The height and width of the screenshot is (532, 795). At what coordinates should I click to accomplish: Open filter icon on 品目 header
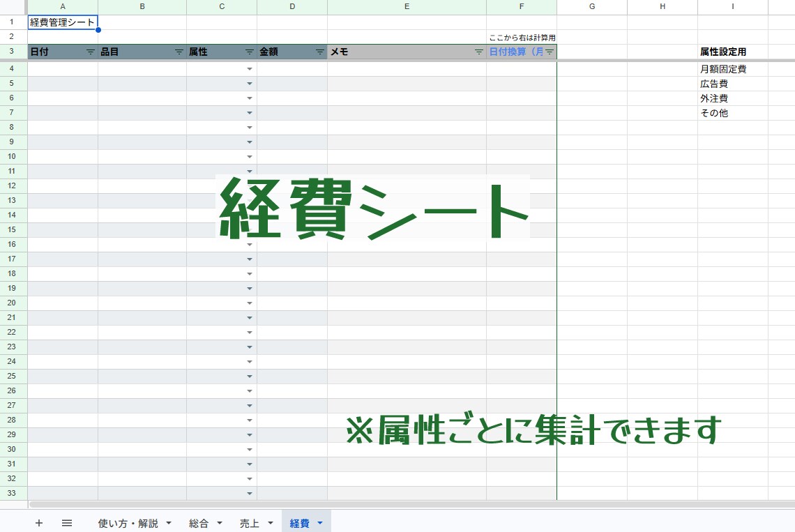[179, 52]
